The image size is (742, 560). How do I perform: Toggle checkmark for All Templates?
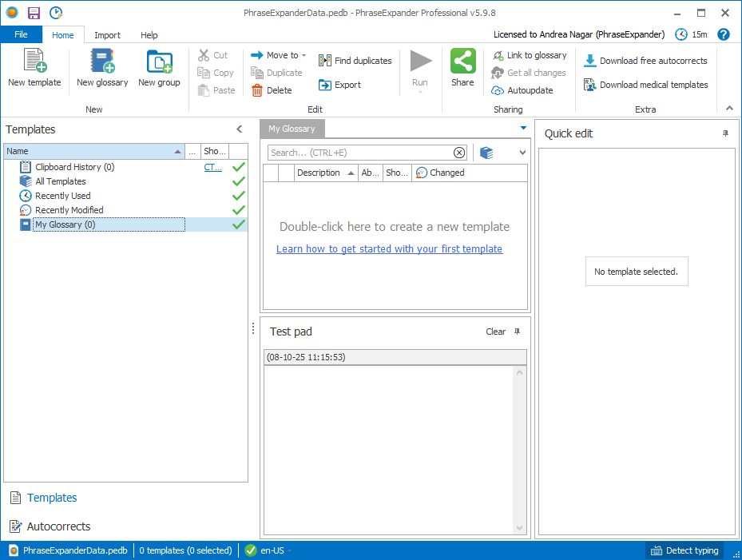(x=239, y=181)
